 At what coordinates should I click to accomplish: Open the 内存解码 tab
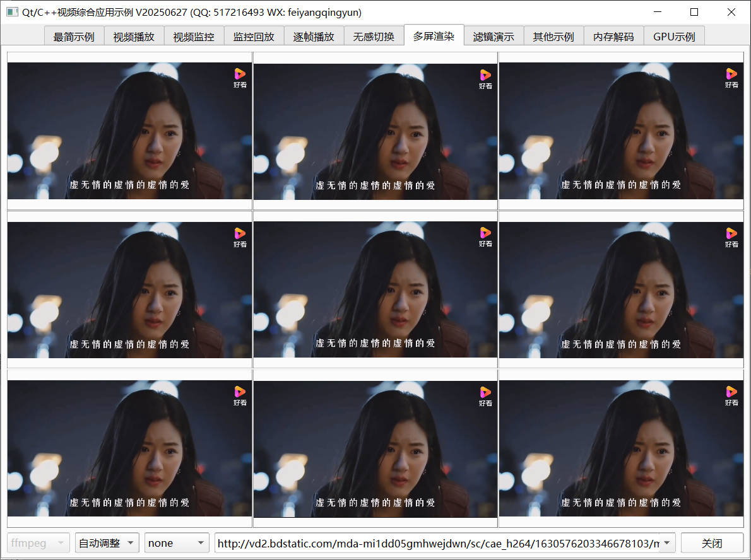click(613, 37)
